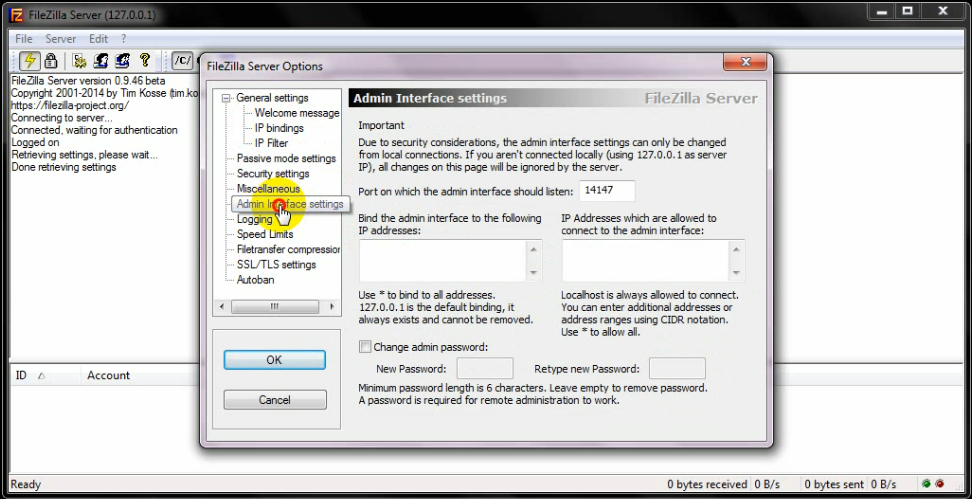Maximize the FileZilla Server main window
Image resolution: width=972 pixels, height=499 pixels.
click(x=908, y=11)
